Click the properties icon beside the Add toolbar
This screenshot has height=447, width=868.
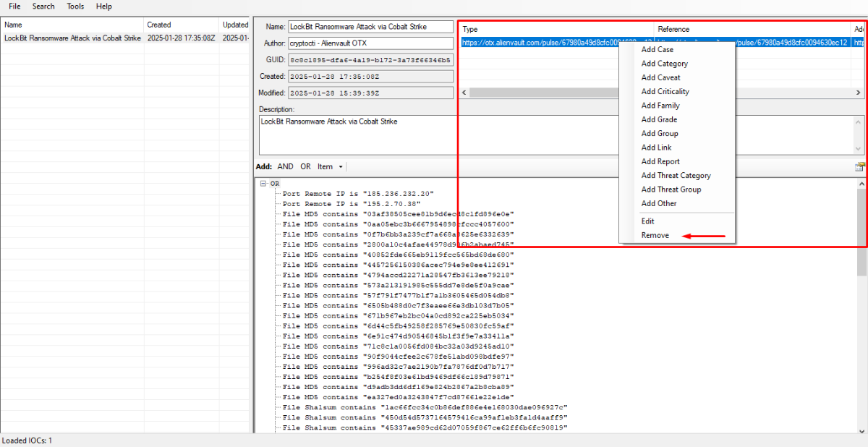(x=859, y=166)
